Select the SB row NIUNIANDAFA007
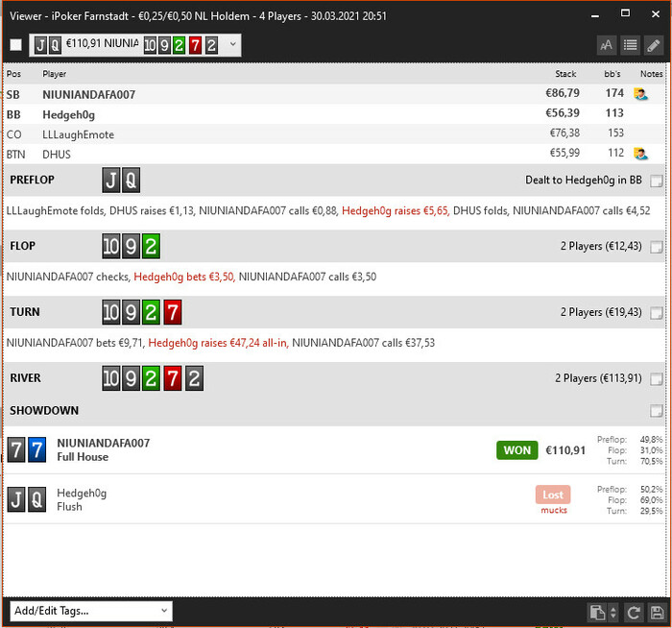672x628 pixels. pos(334,94)
